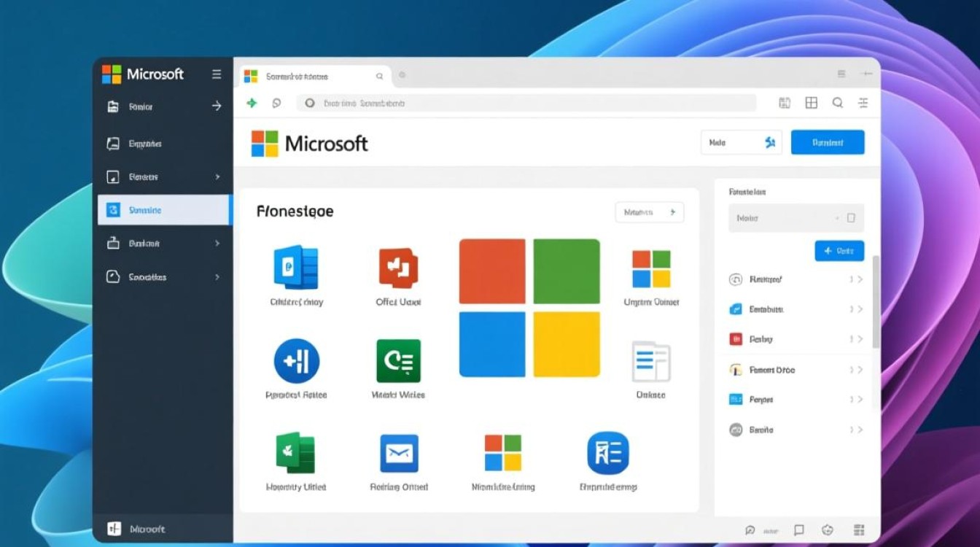This screenshot has height=547, width=980.
Task: Switch to the browser tab with the Microsoft logo
Action: 316,76
